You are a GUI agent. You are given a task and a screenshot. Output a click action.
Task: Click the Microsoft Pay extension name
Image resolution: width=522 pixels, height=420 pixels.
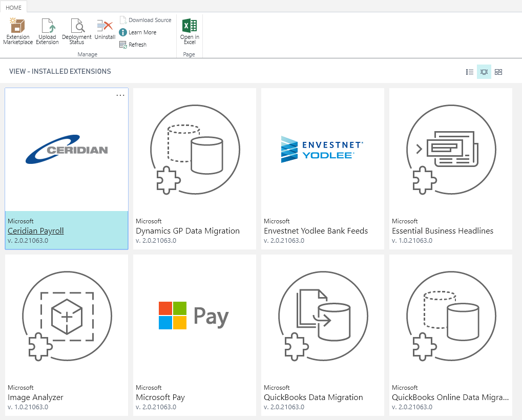(160, 397)
